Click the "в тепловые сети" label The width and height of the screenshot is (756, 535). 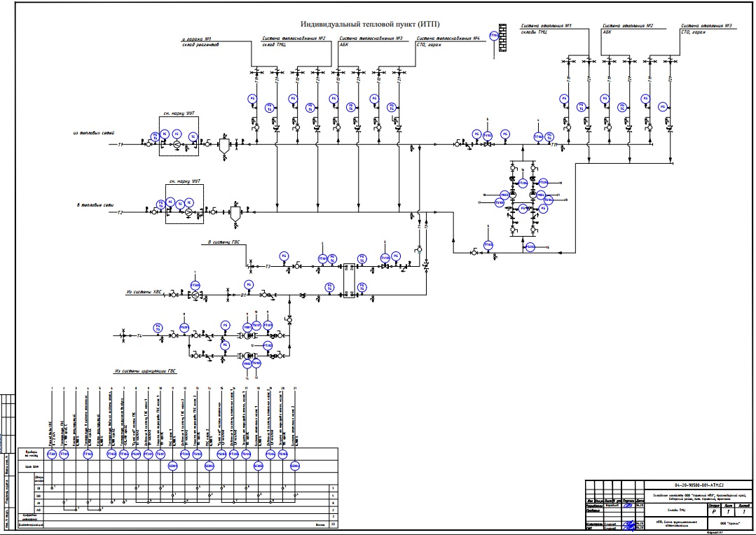[95, 205]
